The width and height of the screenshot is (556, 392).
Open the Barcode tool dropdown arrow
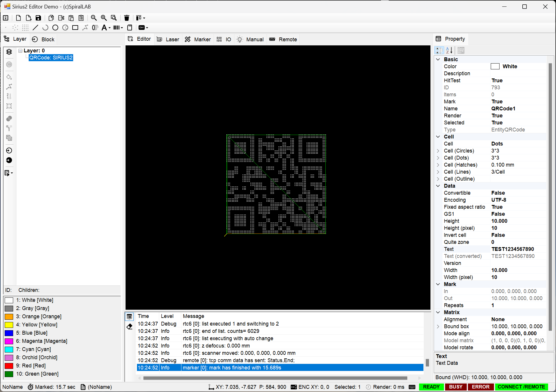[x=122, y=28]
